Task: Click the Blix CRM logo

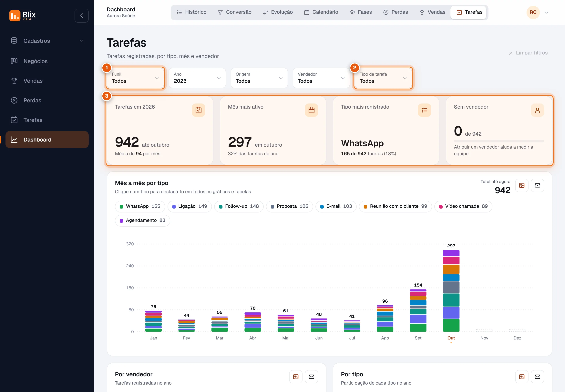Action: (22, 16)
